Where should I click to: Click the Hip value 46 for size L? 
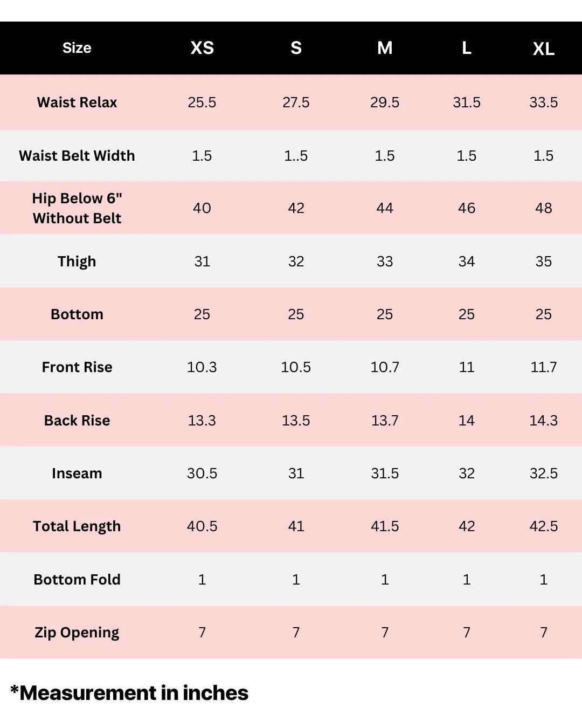[x=467, y=208]
